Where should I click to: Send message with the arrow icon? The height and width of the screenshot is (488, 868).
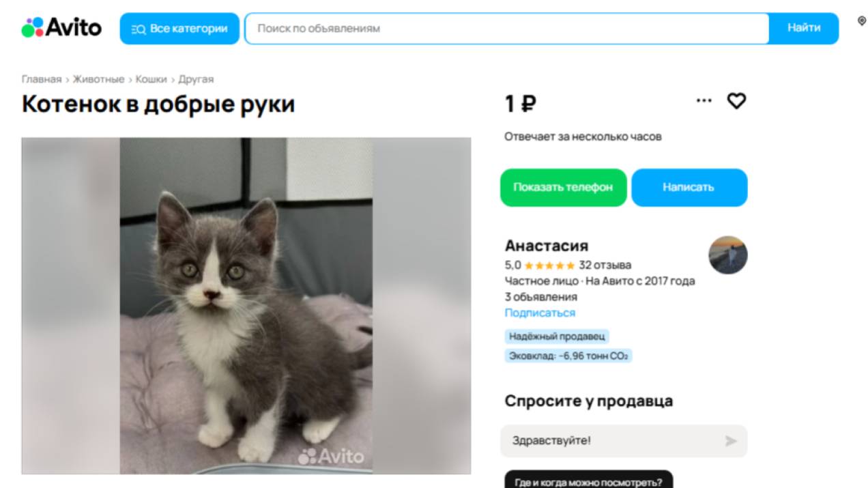(731, 441)
